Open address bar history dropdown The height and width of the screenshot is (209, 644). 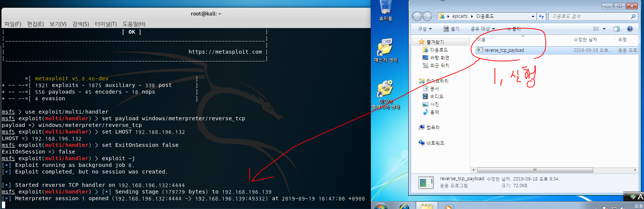(x=533, y=16)
